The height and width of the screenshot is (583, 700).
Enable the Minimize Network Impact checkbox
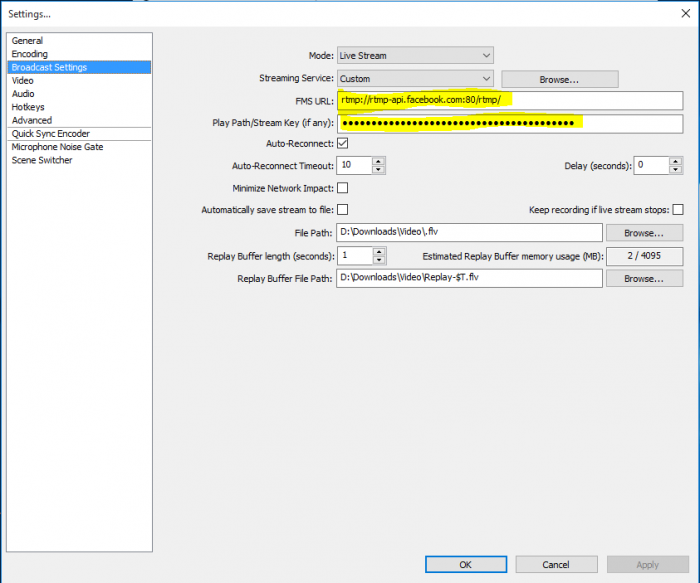342,188
